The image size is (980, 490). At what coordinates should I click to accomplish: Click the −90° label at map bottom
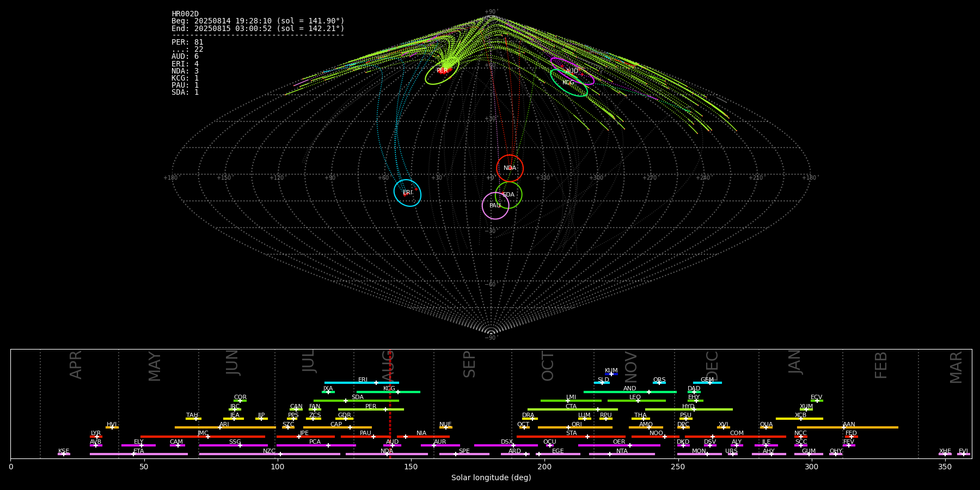491,338
